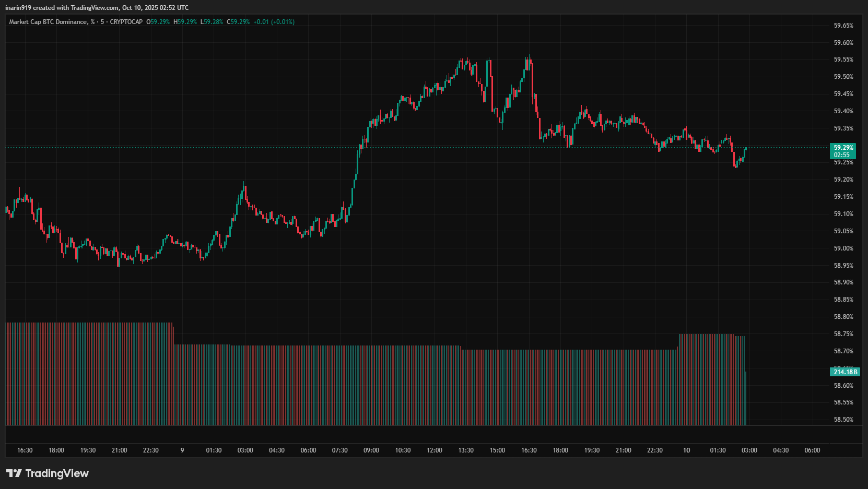Click the open value O59.29% in legend
This screenshot has height=489, width=868.
click(158, 22)
